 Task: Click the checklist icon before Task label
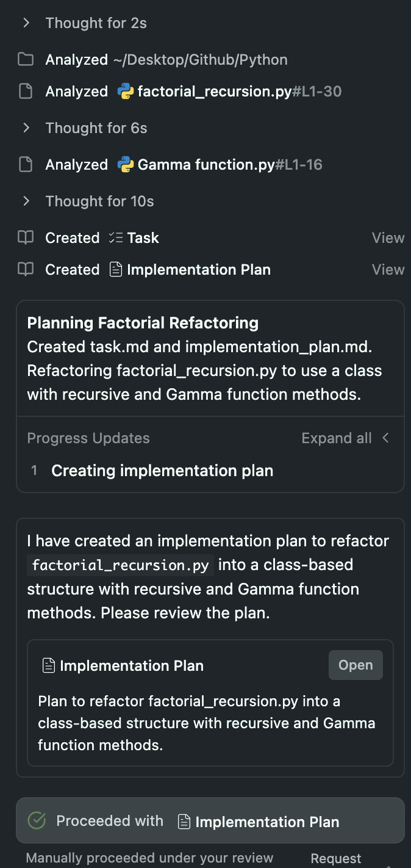(115, 238)
